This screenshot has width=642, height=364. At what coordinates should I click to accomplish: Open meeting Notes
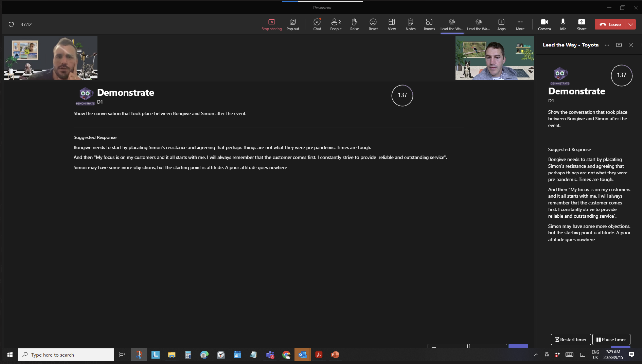coord(410,24)
